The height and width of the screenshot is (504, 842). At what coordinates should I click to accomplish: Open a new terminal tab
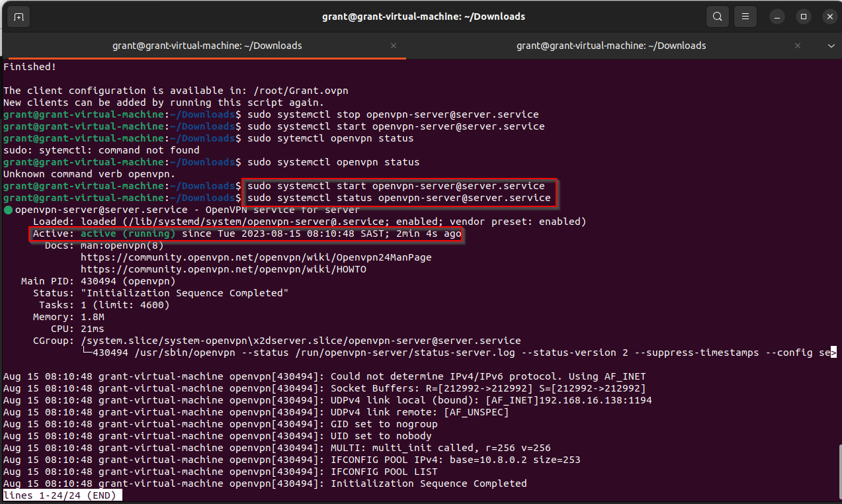18,16
